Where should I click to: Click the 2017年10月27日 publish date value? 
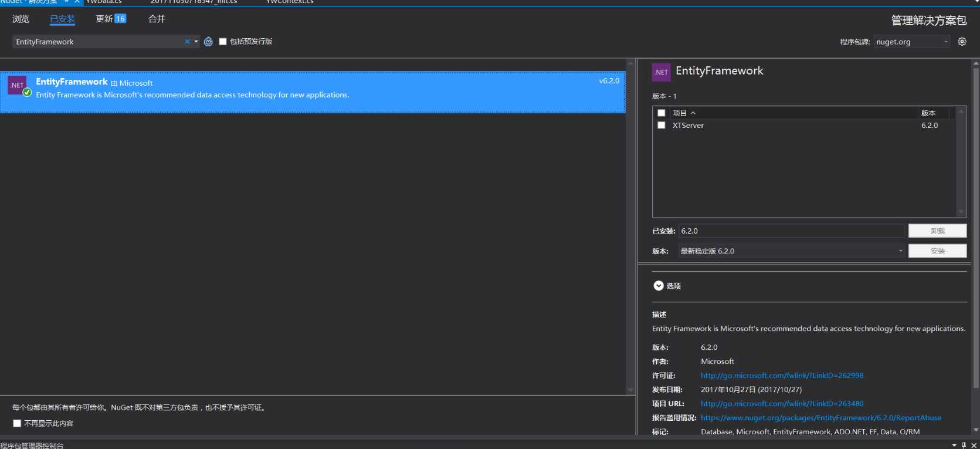point(751,390)
